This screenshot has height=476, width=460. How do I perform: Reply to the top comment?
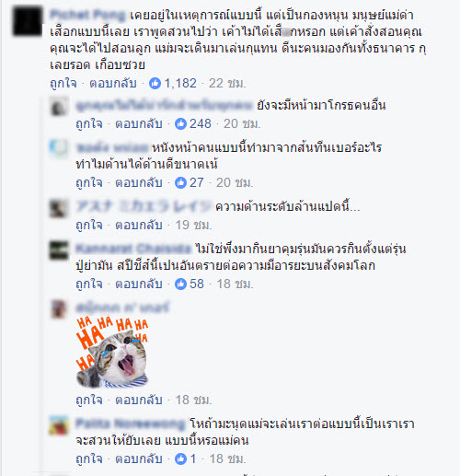(x=113, y=83)
